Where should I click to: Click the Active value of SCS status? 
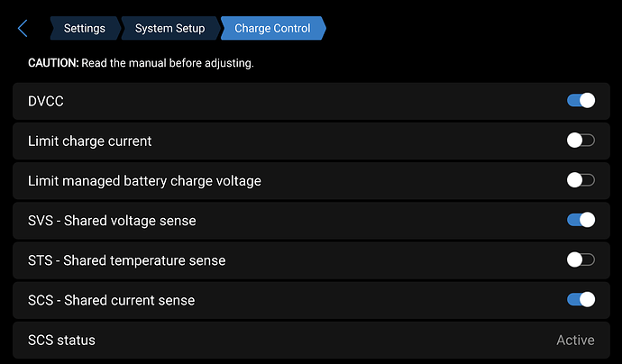click(575, 340)
